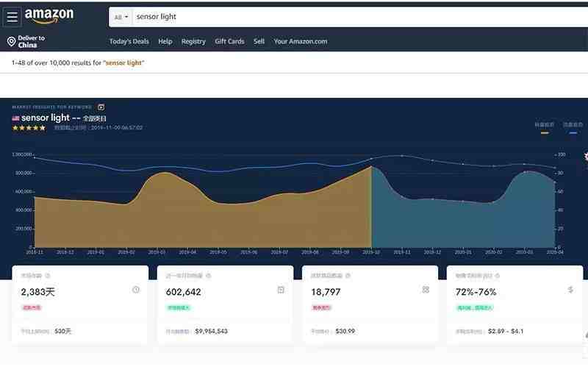This screenshot has height=375, width=588.
Task: Click the five-star rating under sensor light
Action: coord(29,128)
